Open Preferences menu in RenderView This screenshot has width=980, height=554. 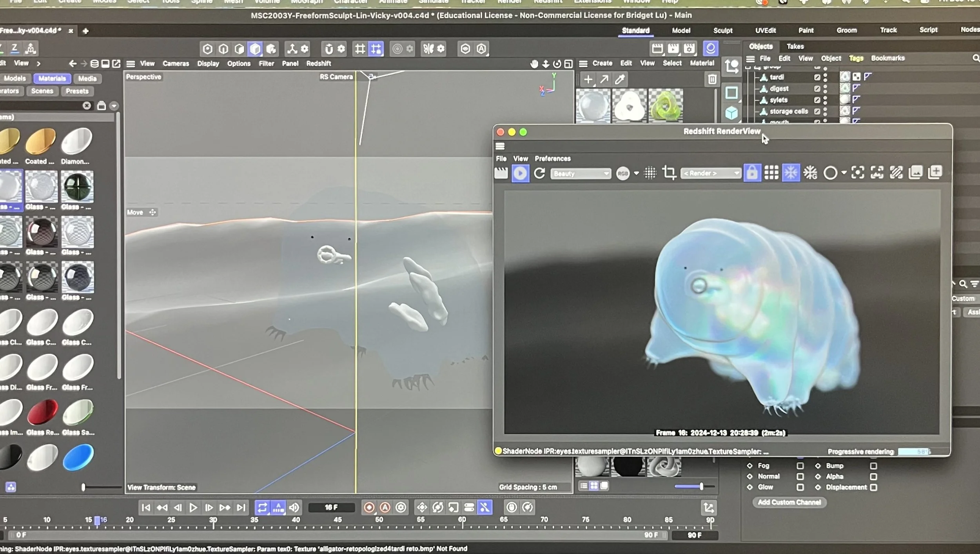[x=552, y=158]
